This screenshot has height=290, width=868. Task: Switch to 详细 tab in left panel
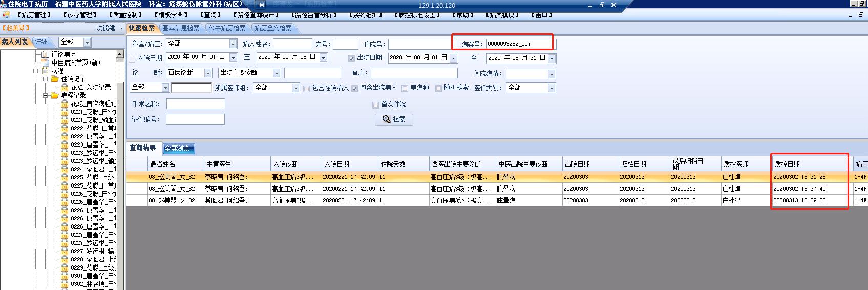(x=41, y=42)
